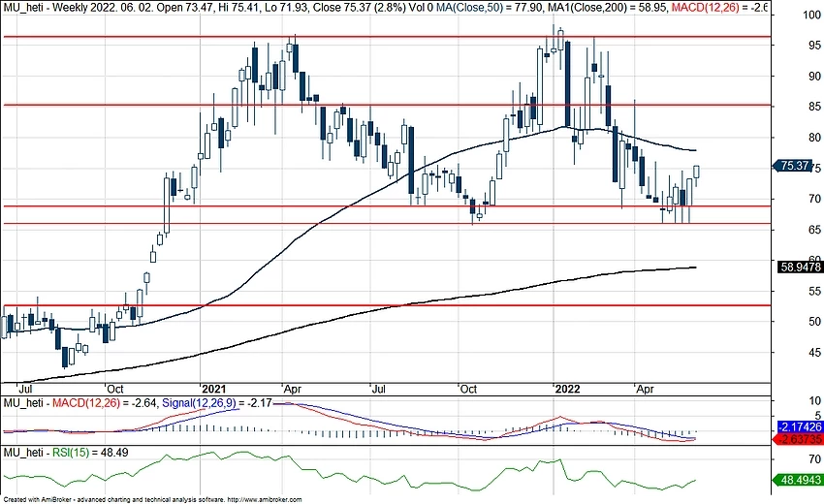The height and width of the screenshot is (504, 824).
Task: Select the Signal(12,26,9) label in MACD pane
Action: (201, 402)
